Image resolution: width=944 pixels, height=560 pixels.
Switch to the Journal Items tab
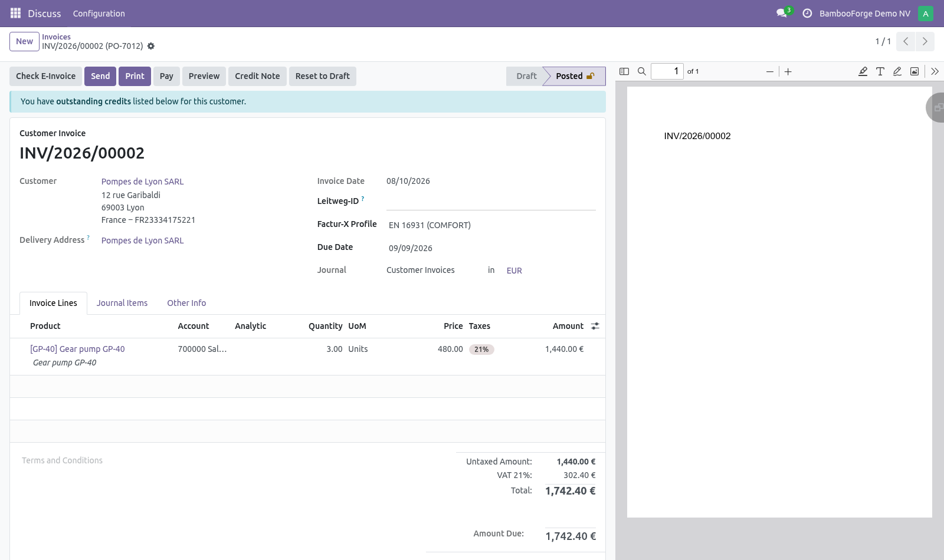tap(122, 303)
